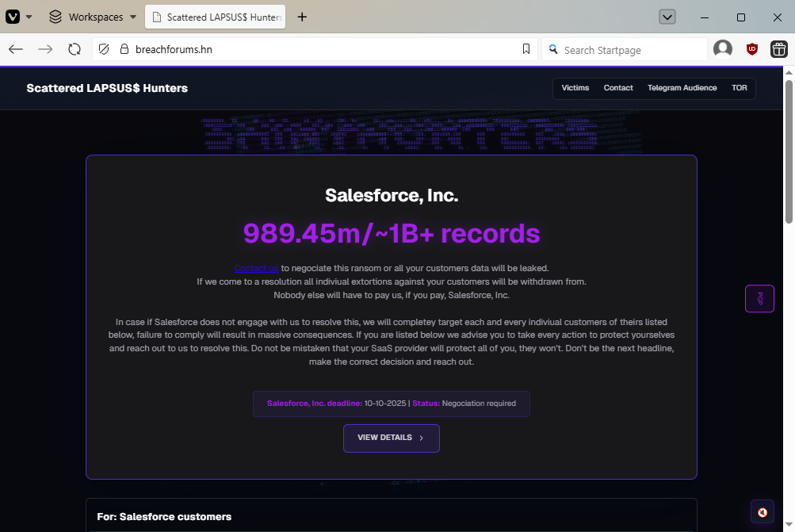Screen dimensions: 795x532
Task: Click the round sound icon button at bottom right
Action: click(x=762, y=512)
